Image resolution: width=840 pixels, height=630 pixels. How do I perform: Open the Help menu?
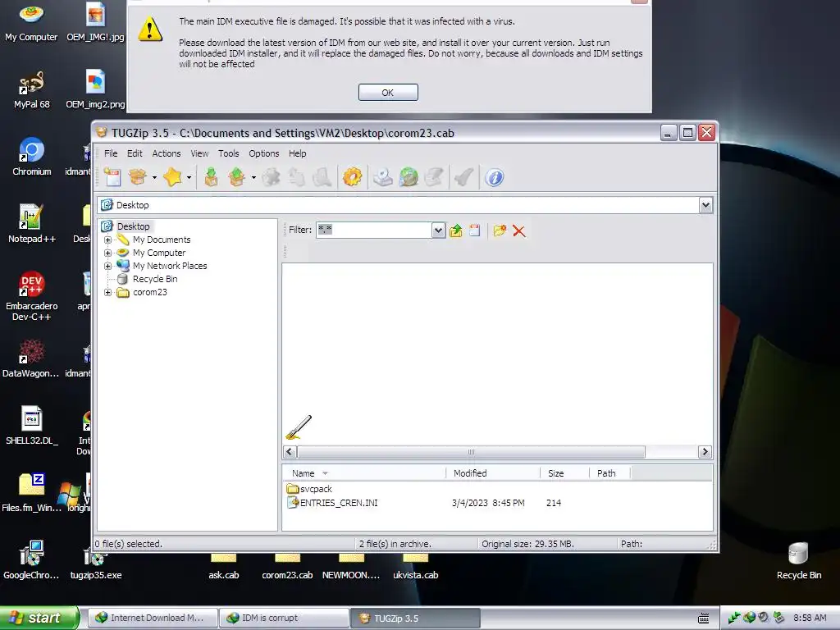(x=297, y=153)
